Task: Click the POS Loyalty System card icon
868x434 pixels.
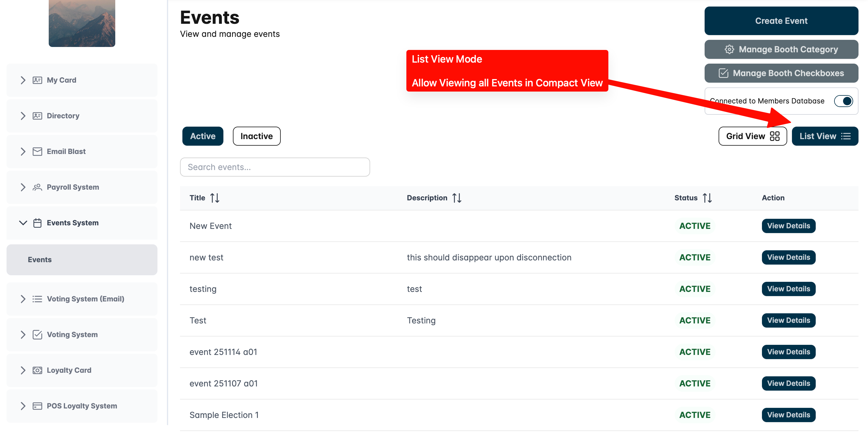Action: 37,406
